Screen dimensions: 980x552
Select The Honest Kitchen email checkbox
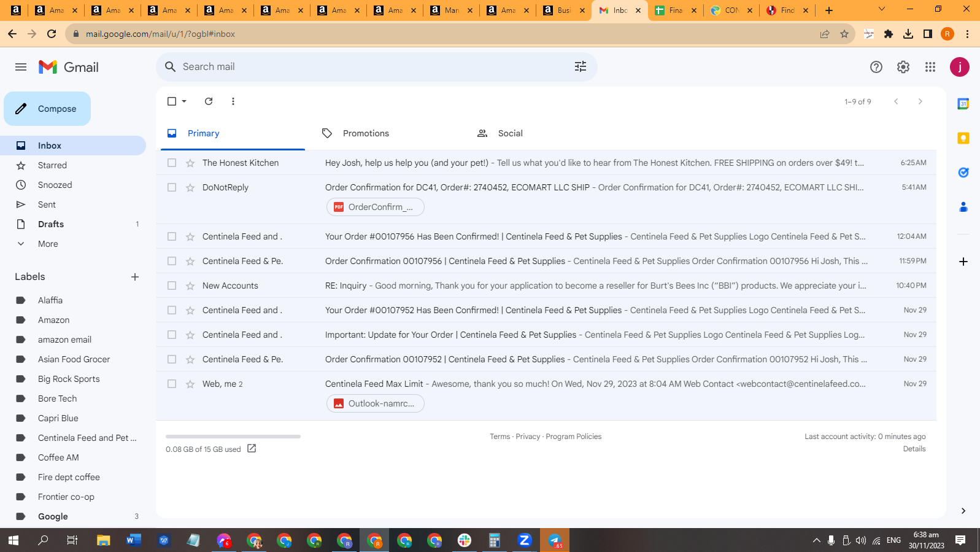point(172,163)
